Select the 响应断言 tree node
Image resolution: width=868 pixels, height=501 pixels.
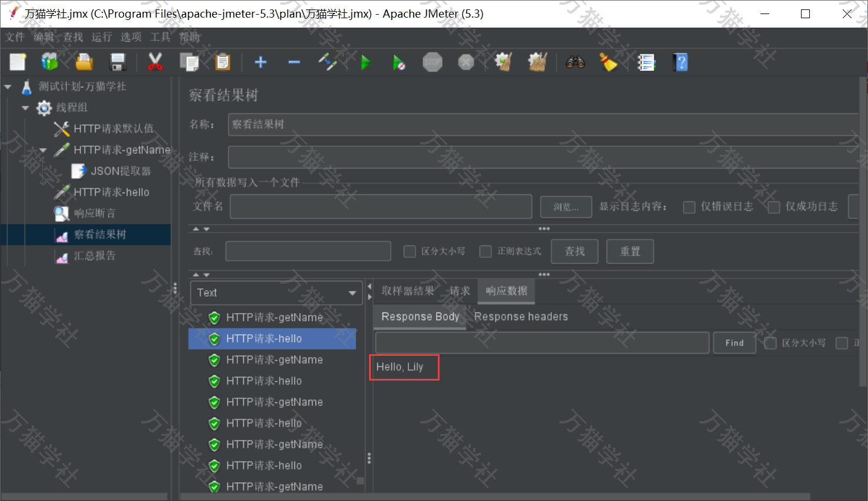click(x=95, y=213)
